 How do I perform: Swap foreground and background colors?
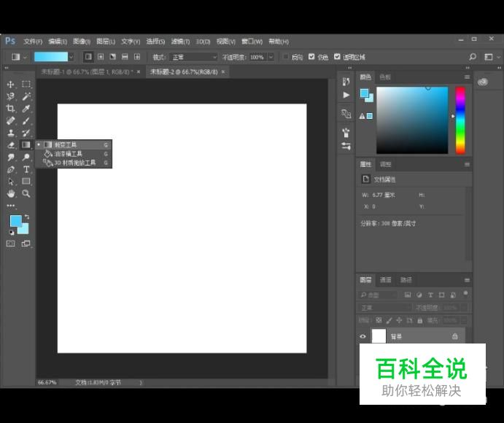(x=27, y=217)
